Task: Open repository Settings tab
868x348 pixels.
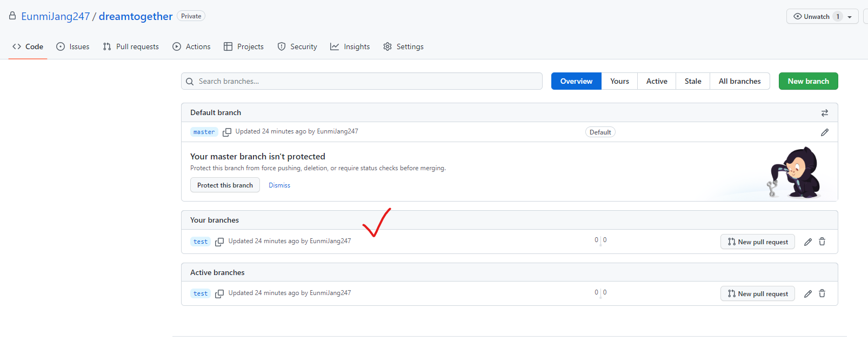Action: 403,46
